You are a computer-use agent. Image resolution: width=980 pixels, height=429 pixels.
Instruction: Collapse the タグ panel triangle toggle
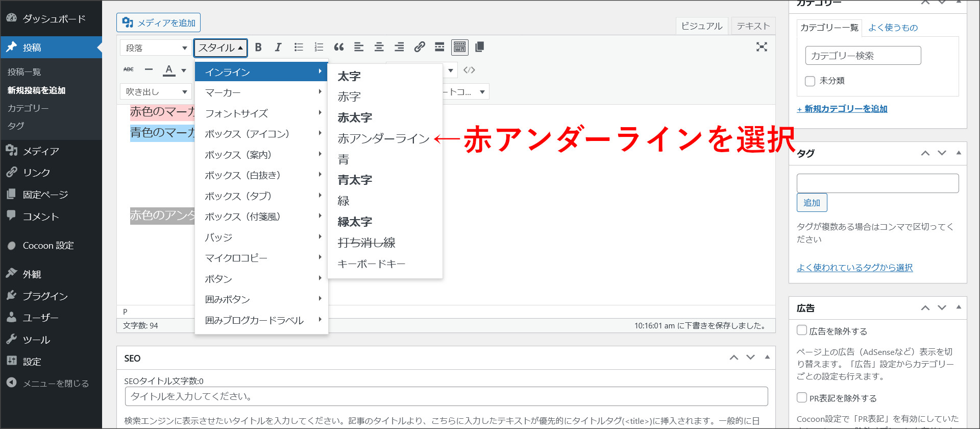(959, 153)
